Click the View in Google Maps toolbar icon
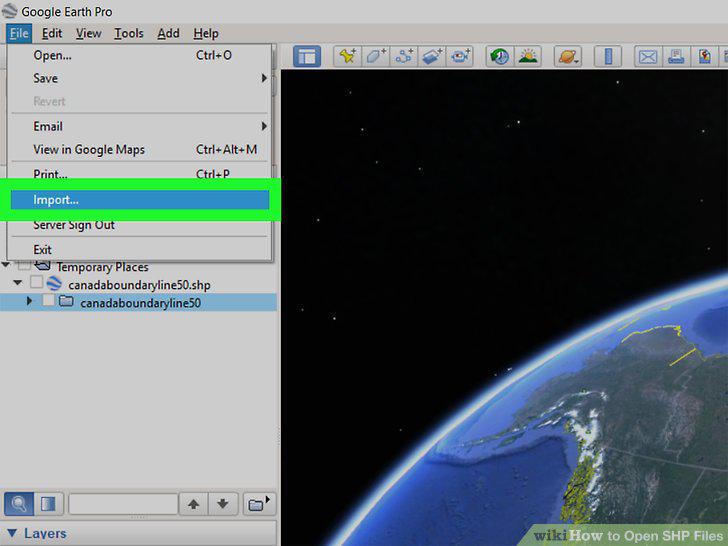The image size is (728, 546). (704, 57)
